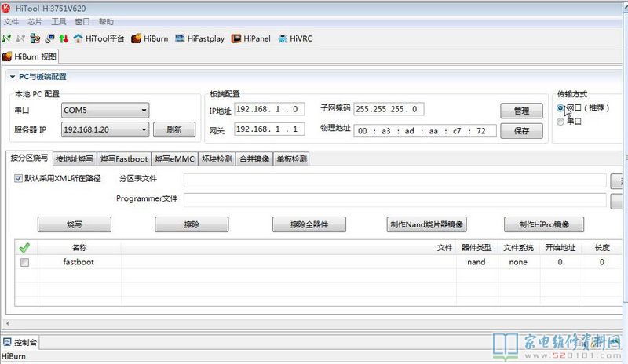Click the red-green transfer arrows toolbar icon
This screenshot has height=364, width=628.
[x=64, y=38]
